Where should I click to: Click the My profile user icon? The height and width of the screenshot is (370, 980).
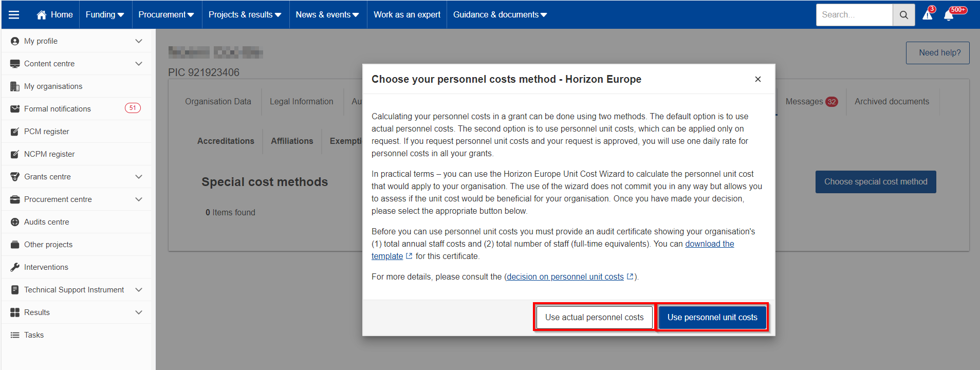coord(15,41)
